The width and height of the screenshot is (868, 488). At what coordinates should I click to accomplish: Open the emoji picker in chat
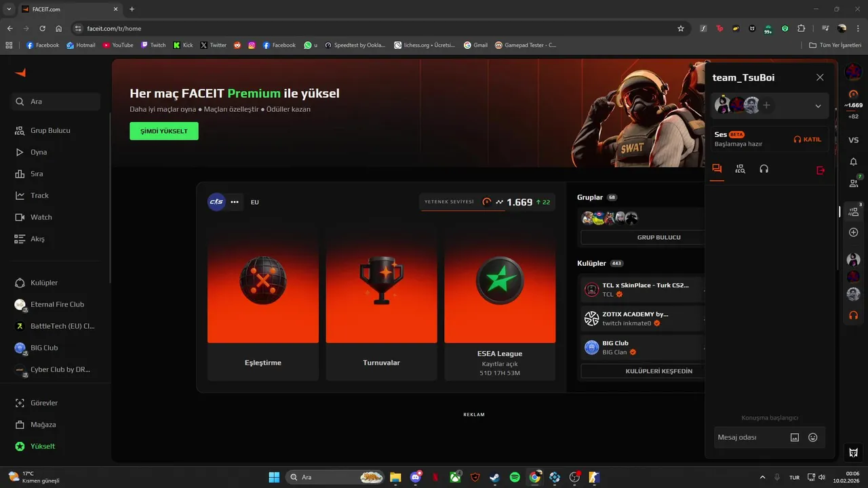pos(813,437)
